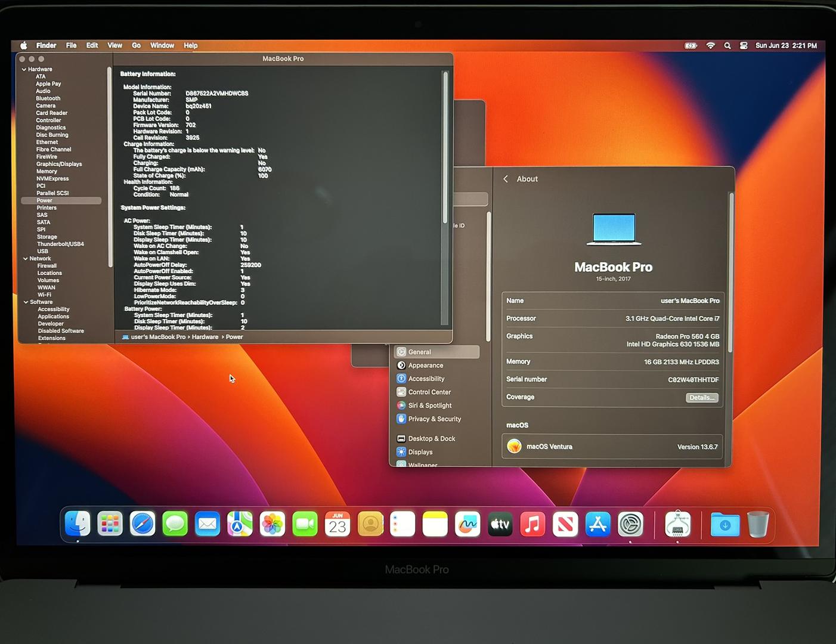Open Downloads folder in Dock

coord(725,524)
